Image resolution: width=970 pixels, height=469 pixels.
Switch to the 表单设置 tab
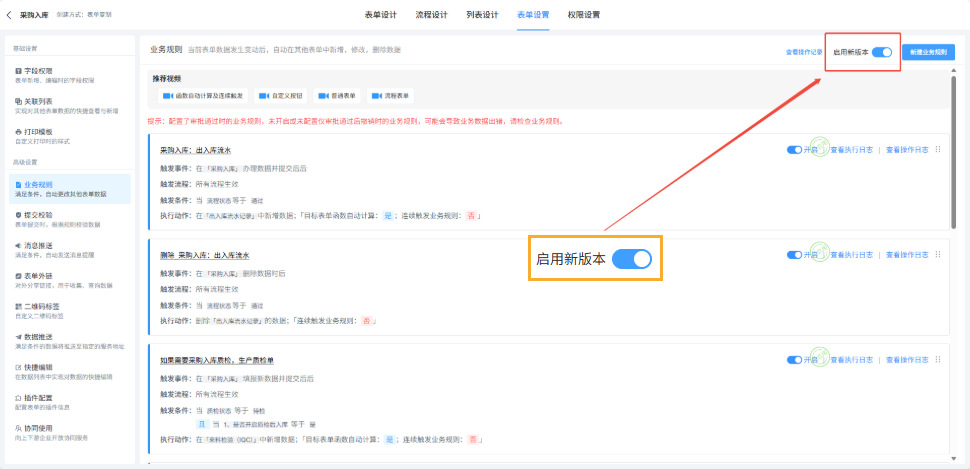click(533, 15)
